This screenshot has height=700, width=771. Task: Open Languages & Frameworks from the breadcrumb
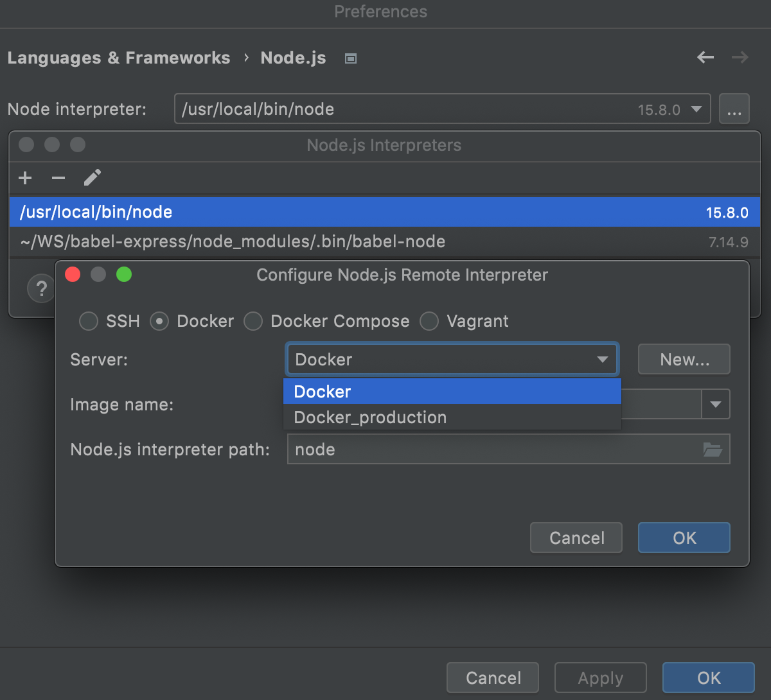point(118,58)
